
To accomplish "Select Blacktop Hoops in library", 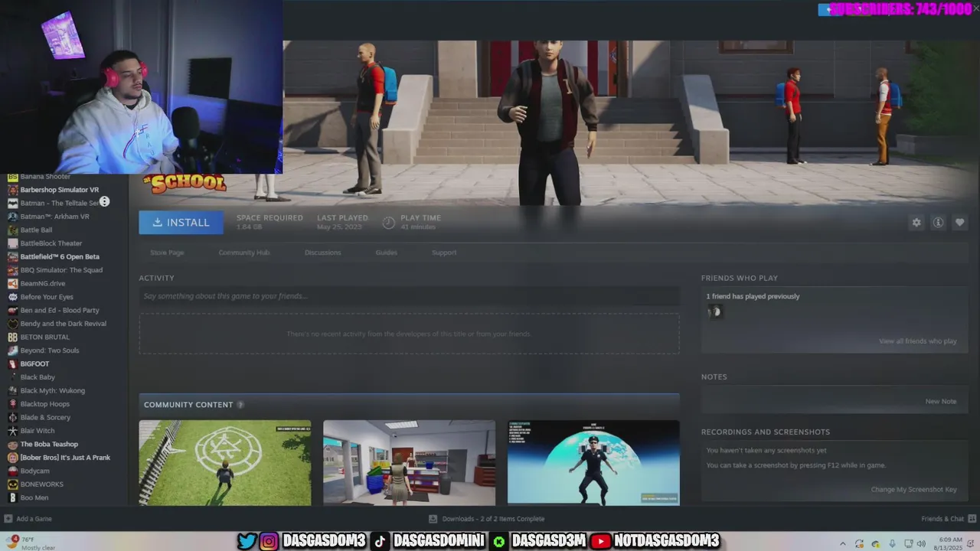I will [45, 404].
